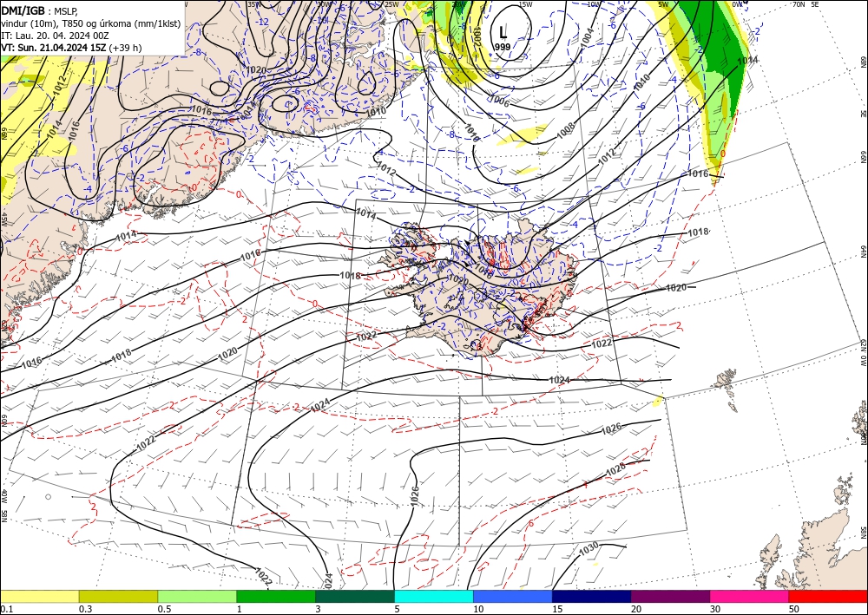The height and width of the screenshot is (615, 868).
Task: Click the '35W' longitude label at top
Action: [x=253, y=4]
